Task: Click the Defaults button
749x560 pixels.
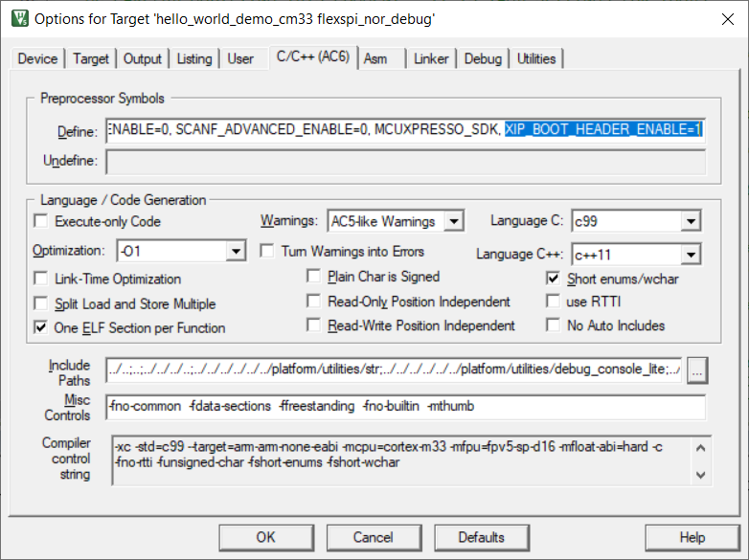Action: pos(482,537)
